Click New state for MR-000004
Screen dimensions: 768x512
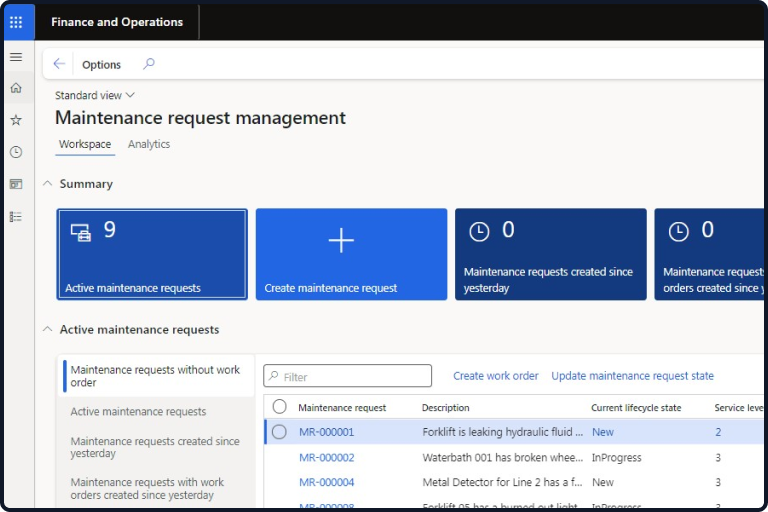(x=602, y=483)
